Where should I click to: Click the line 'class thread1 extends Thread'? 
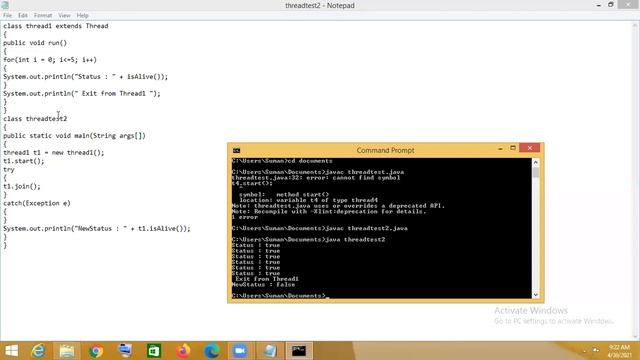click(56, 26)
